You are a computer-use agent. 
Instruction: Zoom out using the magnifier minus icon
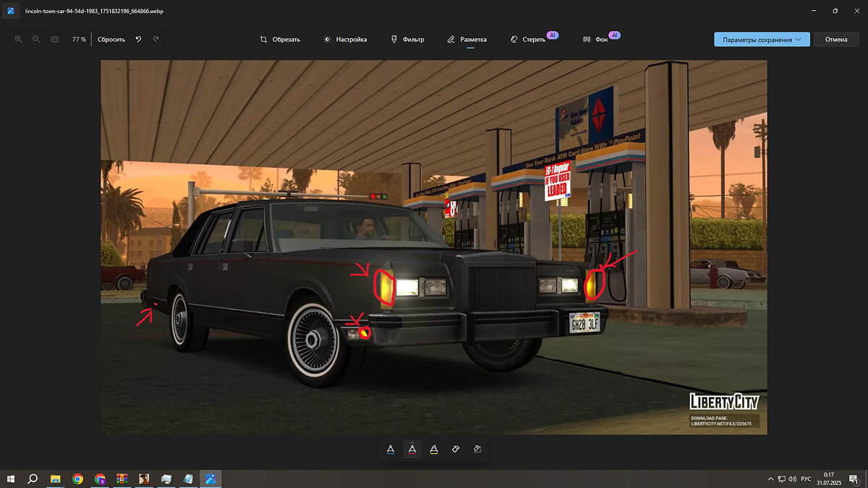click(36, 39)
